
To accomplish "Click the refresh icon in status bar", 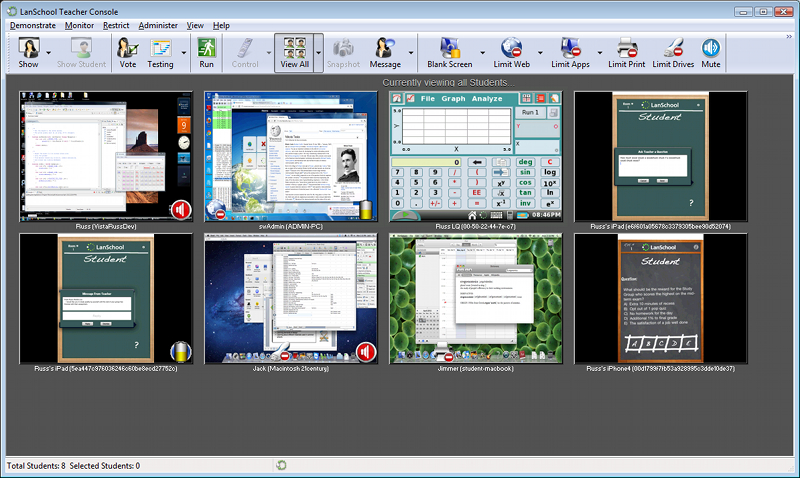I will 281,465.
